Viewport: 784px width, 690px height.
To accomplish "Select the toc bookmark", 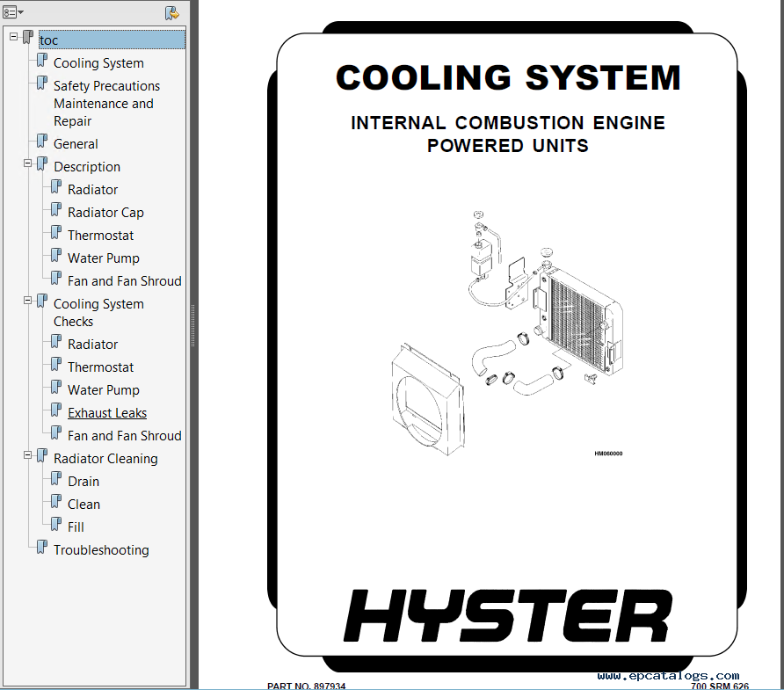I will pyautogui.click(x=112, y=40).
